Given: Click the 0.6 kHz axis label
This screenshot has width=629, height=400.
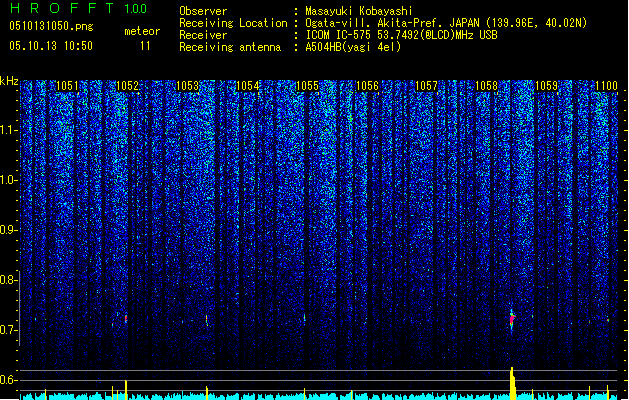Looking at the screenshot, I should tap(8, 380).
